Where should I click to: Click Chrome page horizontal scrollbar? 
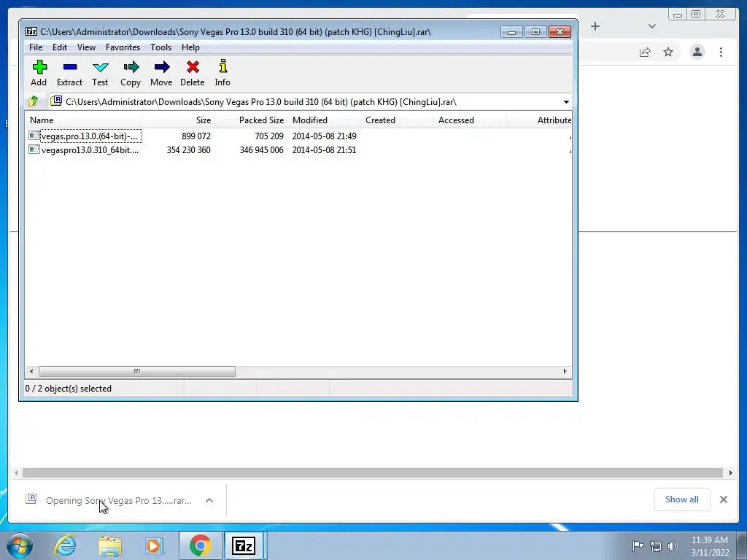(373, 472)
